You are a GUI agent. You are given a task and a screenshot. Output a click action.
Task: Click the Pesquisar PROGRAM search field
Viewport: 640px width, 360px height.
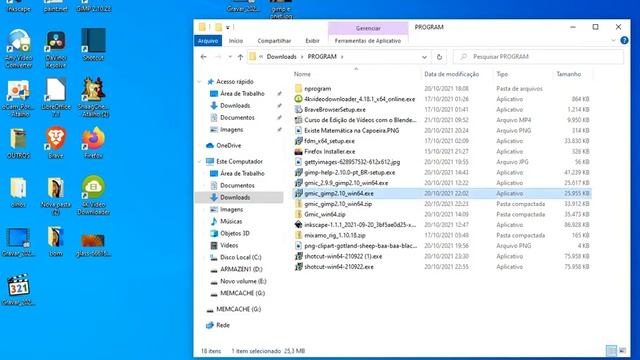click(538, 57)
